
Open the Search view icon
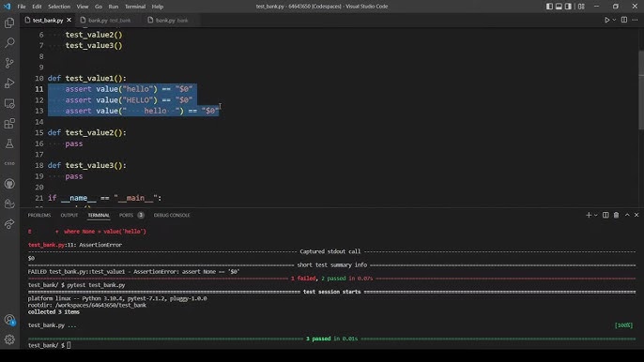(9, 43)
